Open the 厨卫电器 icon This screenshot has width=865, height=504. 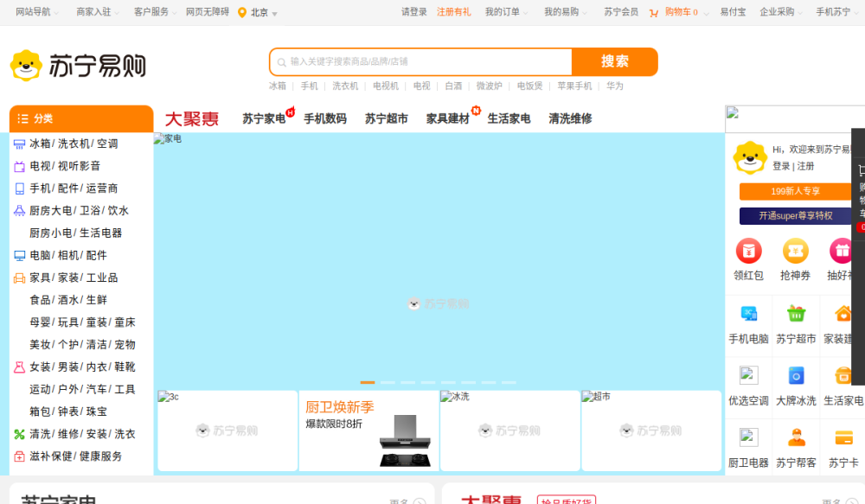pyautogui.click(x=748, y=437)
